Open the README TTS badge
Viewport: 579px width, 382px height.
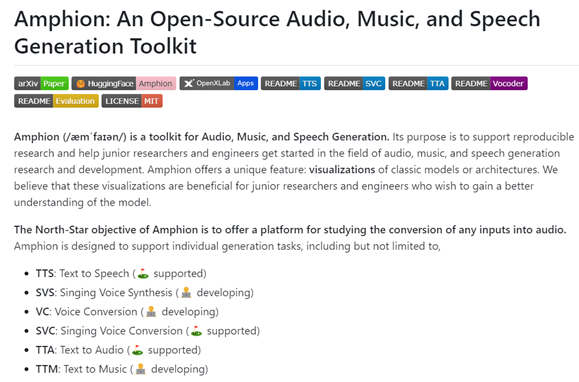pos(291,83)
